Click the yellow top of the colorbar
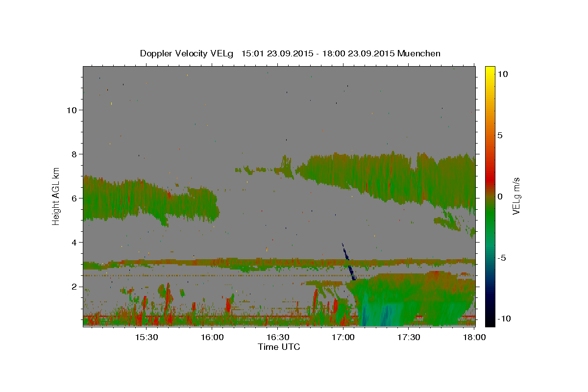Viewport: 588px width, 392px height. pyautogui.click(x=490, y=71)
